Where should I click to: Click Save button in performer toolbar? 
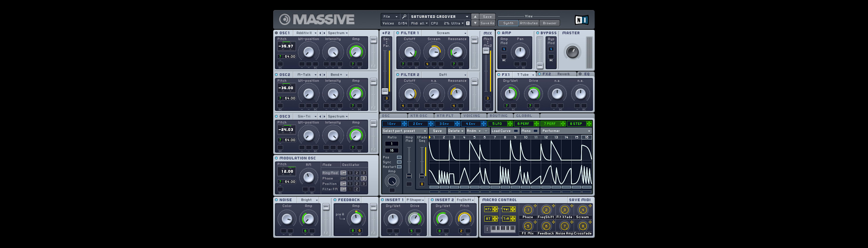pyautogui.click(x=437, y=131)
